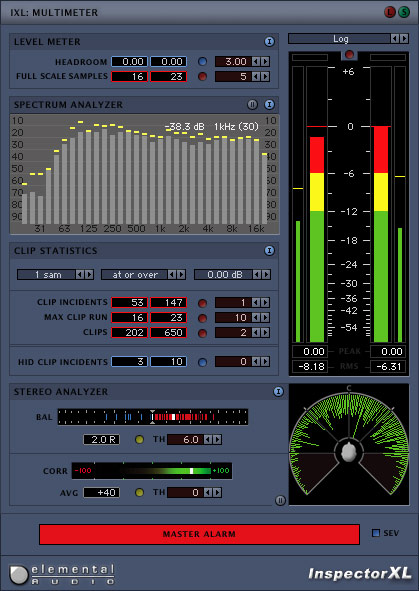This screenshot has height=591, width=419.
Task: Step back the '1 sam' selector
Action: (x=80, y=274)
